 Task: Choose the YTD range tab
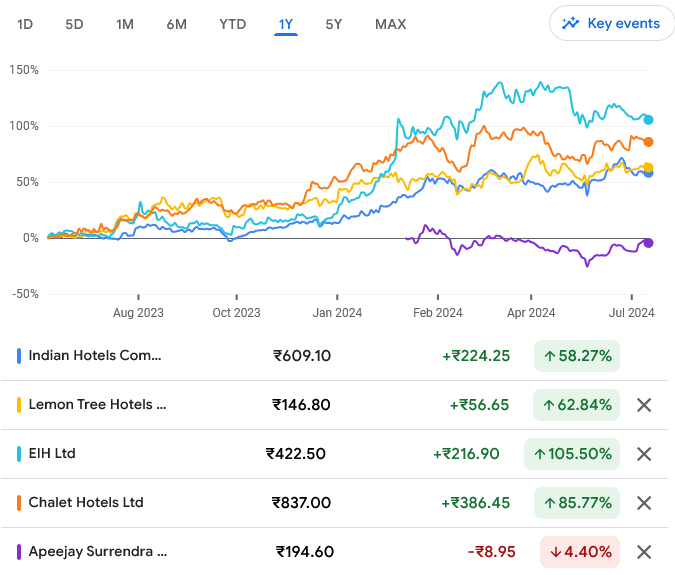pyautogui.click(x=232, y=24)
